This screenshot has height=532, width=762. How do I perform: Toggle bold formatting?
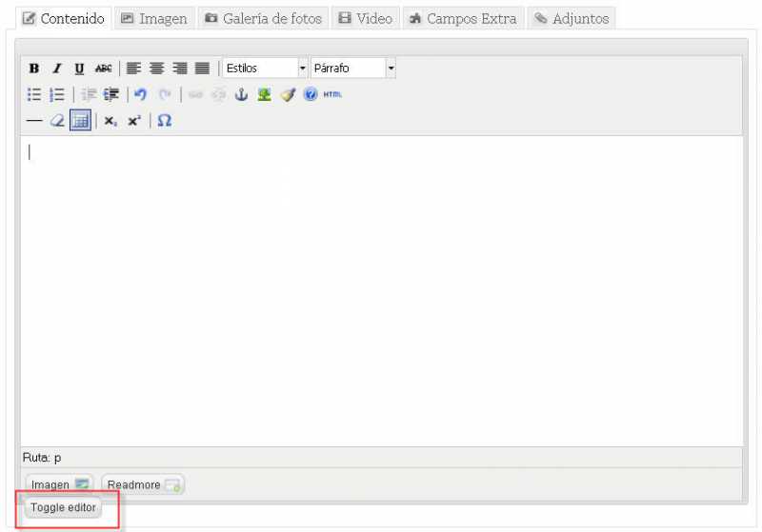tap(34, 69)
